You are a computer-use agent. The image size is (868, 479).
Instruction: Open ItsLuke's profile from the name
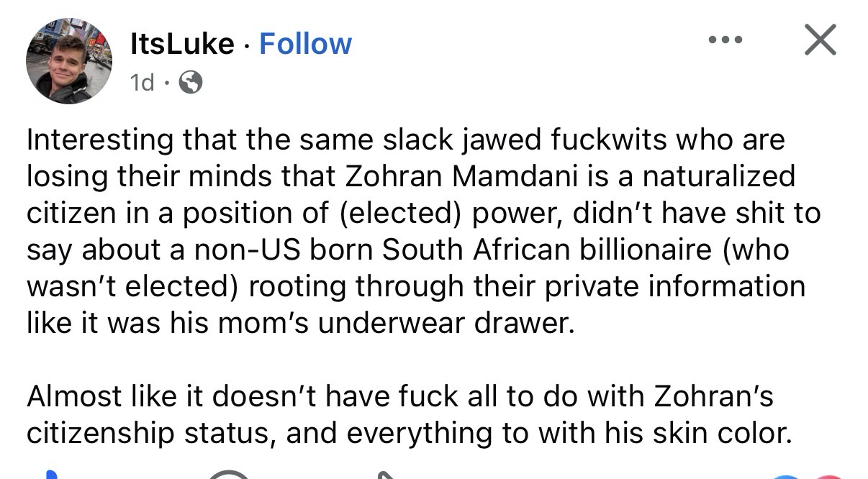tap(182, 45)
